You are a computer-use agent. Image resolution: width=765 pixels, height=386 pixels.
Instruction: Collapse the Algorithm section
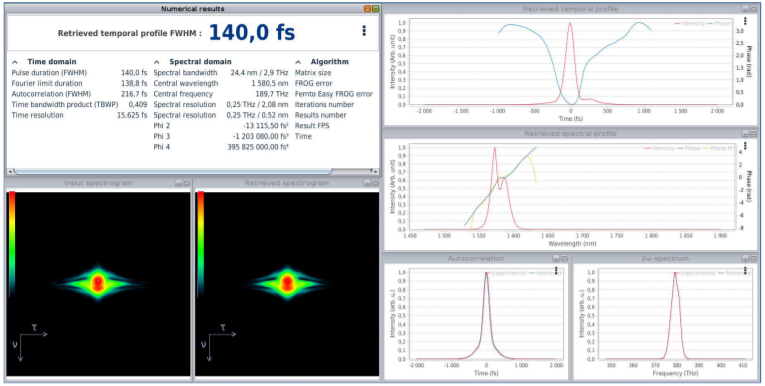coord(299,62)
